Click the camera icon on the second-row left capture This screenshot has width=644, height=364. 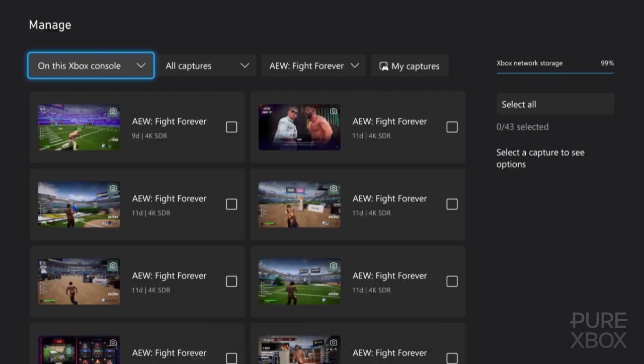click(113, 188)
